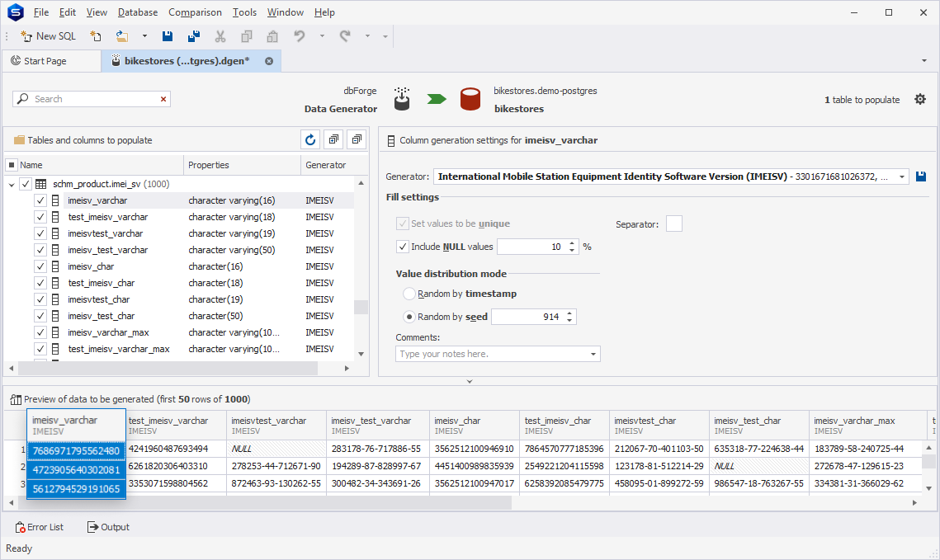Click the dbForge S logo icon

pyautogui.click(x=16, y=12)
